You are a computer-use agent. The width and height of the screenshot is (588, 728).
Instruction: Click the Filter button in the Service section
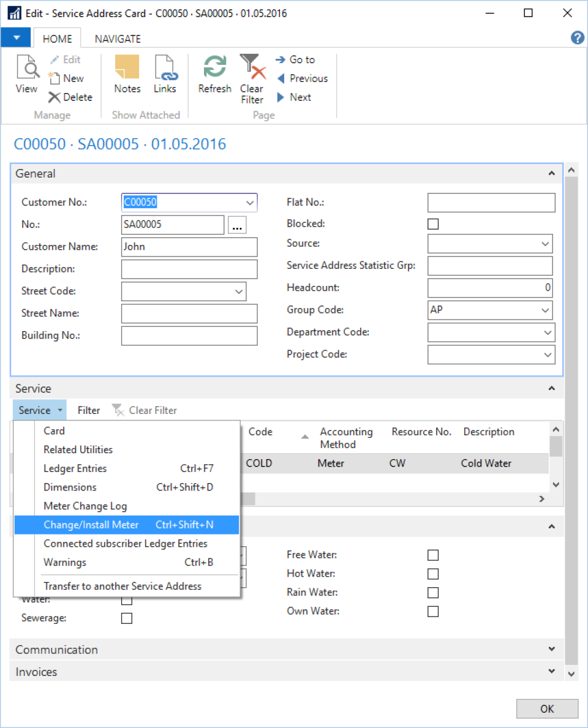89,410
